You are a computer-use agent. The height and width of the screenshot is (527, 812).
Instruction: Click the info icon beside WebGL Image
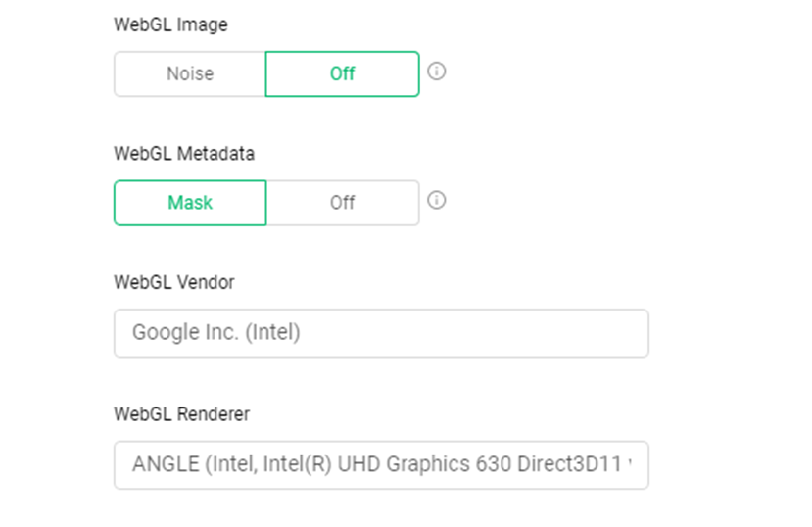click(437, 72)
